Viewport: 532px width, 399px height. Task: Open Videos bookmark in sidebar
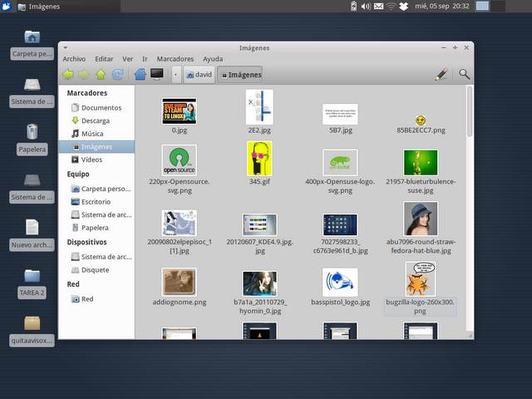click(96, 160)
